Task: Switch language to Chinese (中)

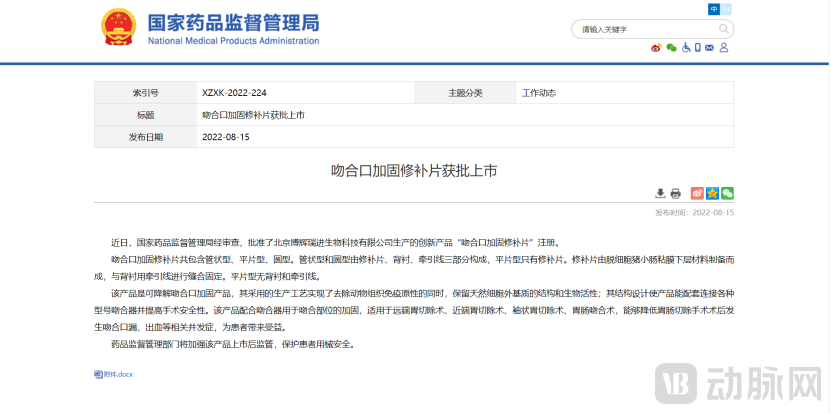Action: click(714, 8)
